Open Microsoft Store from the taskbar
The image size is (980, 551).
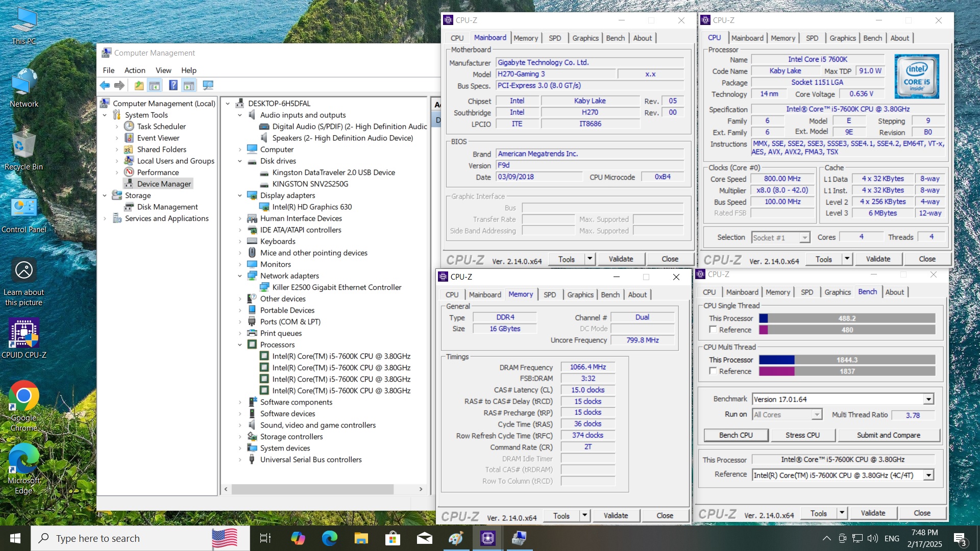tap(393, 538)
